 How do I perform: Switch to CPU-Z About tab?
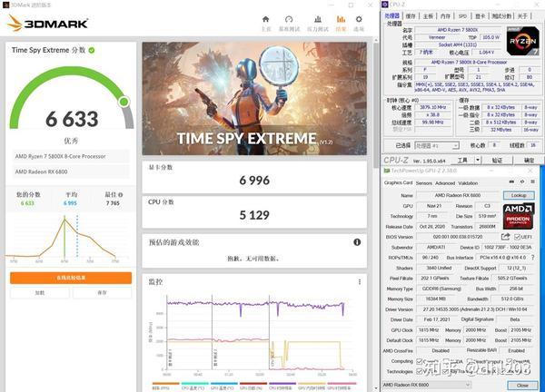point(523,16)
